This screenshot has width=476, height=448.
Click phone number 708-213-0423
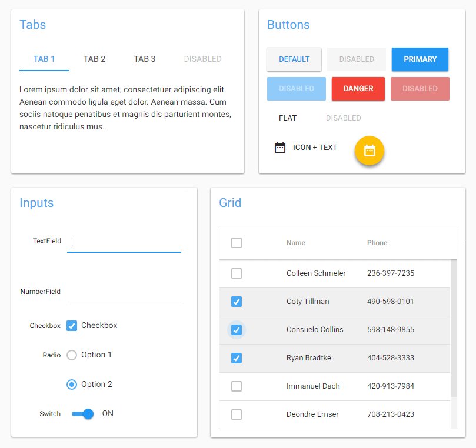[391, 414]
